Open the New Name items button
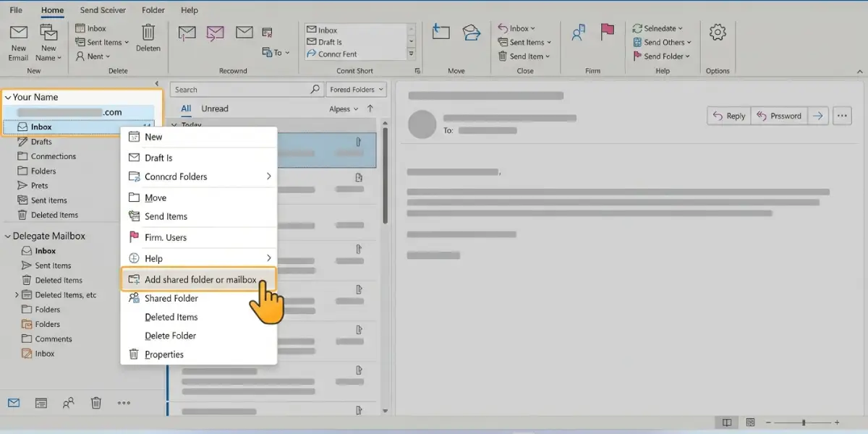Screen dimensions: 868x434 pyautogui.click(x=48, y=43)
